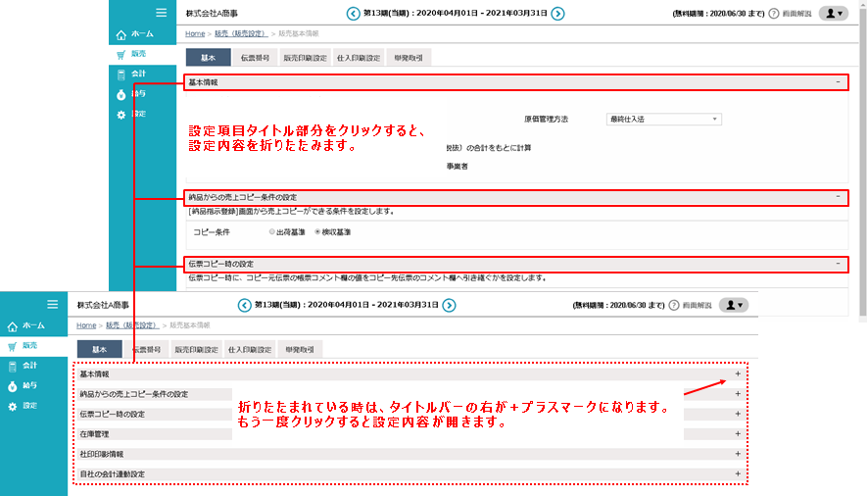Image resolution: width=868 pixels, height=496 pixels.
Task: Follow the Home breadcrumb link in lower screen
Action: coord(86,325)
